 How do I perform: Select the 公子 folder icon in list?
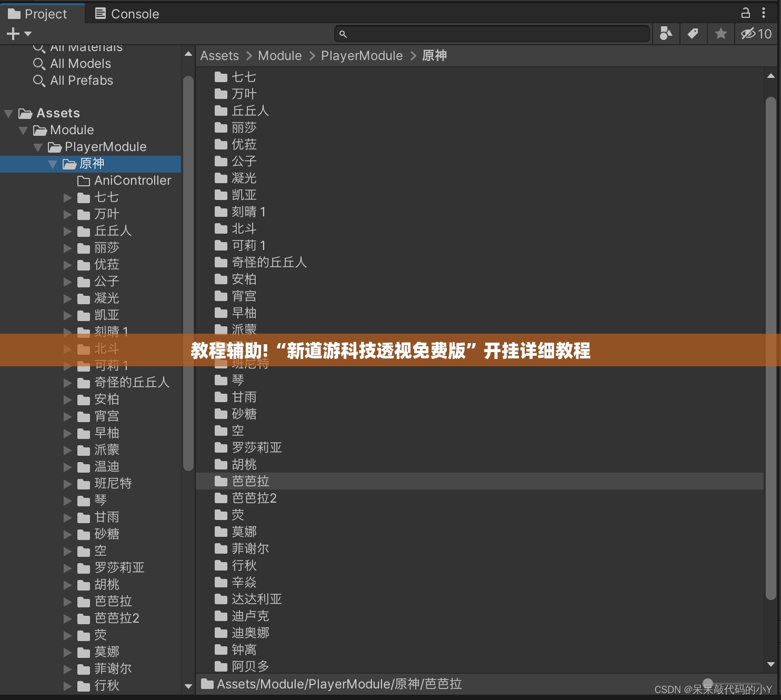(221, 162)
